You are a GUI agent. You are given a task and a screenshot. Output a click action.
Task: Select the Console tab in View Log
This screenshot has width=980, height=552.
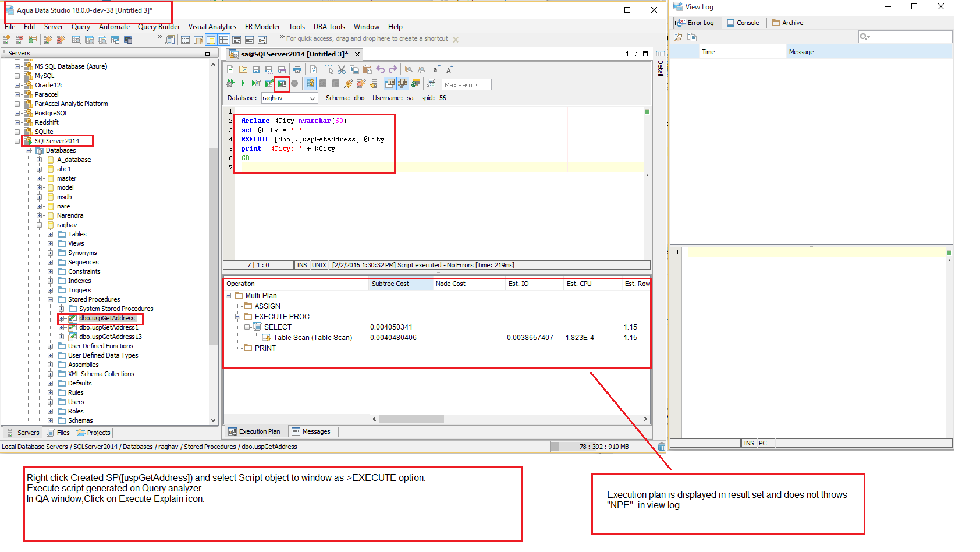pyautogui.click(x=743, y=23)
